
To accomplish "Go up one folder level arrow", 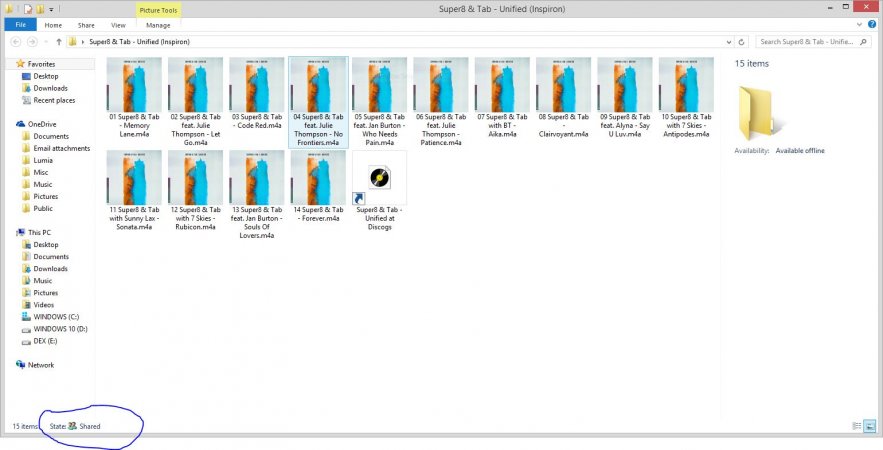I will [59, 42].
